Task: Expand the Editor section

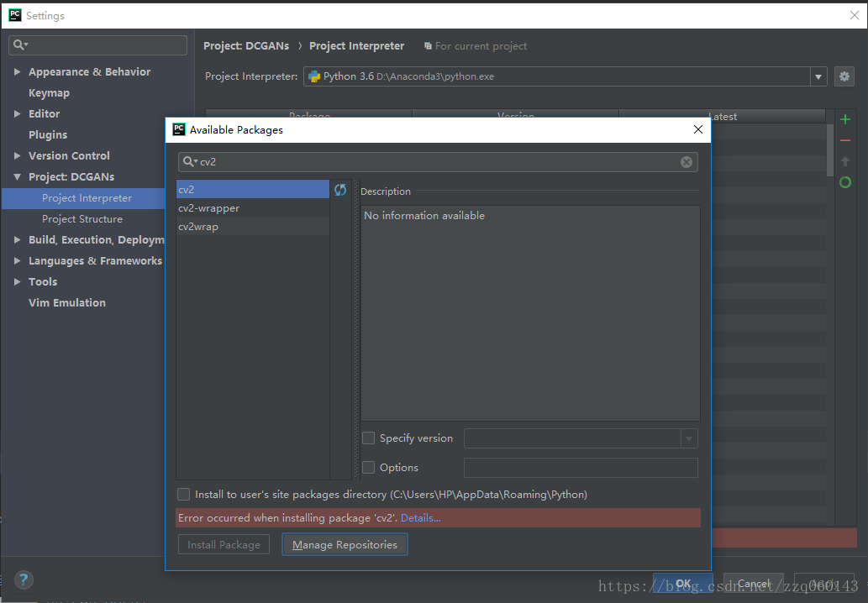Action: (17, 114)
